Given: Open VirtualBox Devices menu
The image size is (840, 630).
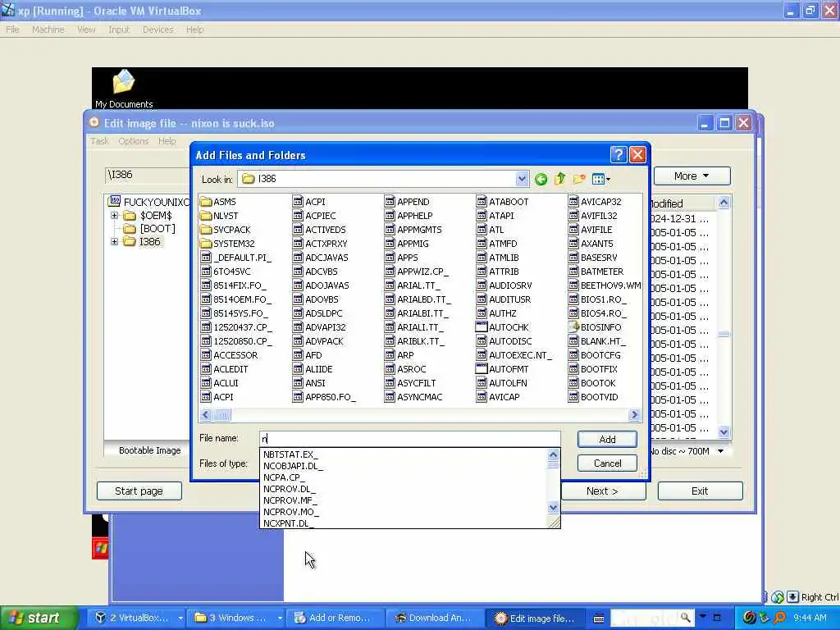Looking at the screenshot, I should point(157,30).
